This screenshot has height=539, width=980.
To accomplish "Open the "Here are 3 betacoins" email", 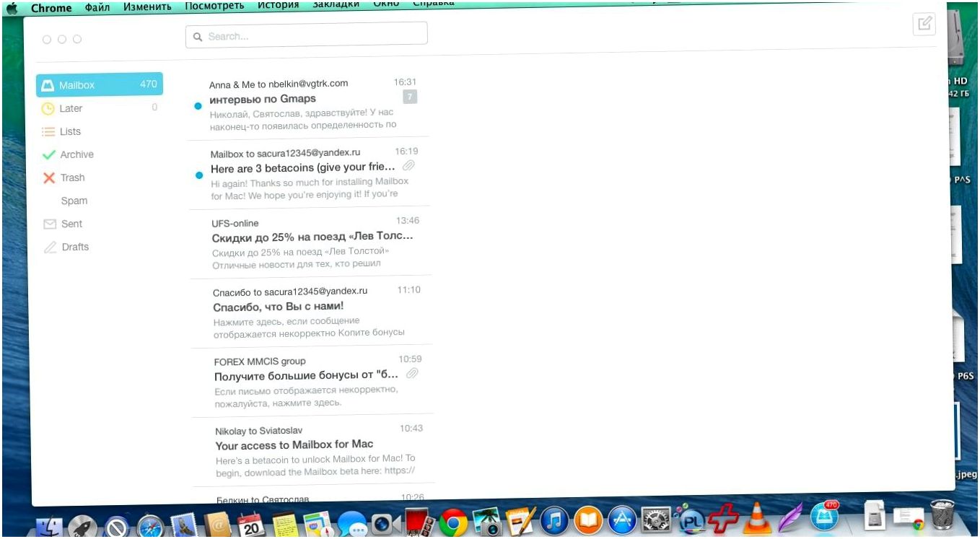I will 309,173.
